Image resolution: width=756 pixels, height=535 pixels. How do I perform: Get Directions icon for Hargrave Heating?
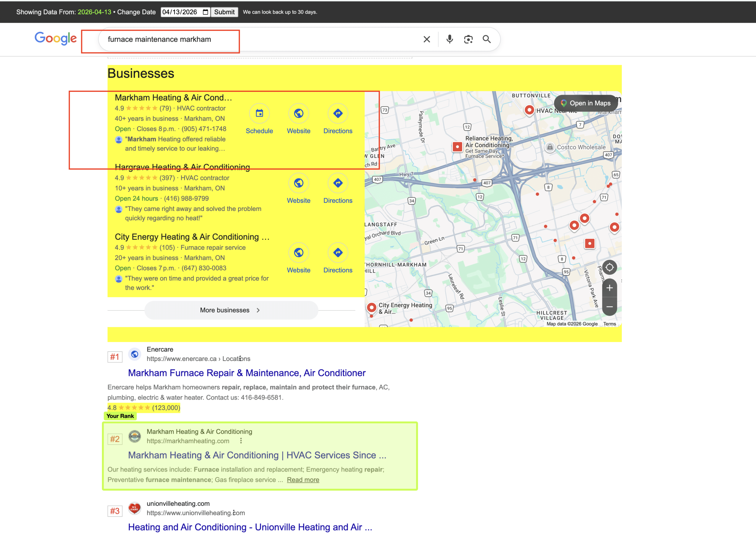[338, 183]
